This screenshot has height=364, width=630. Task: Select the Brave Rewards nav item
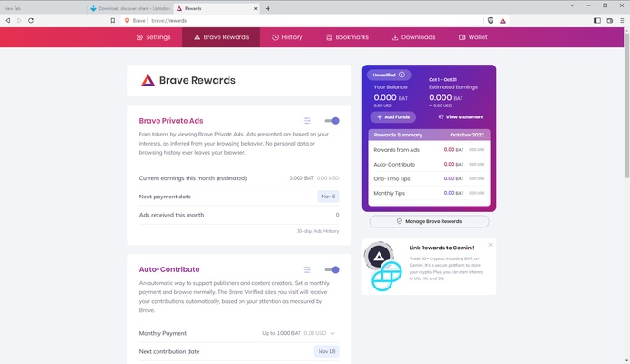click(x=221, y=37)
